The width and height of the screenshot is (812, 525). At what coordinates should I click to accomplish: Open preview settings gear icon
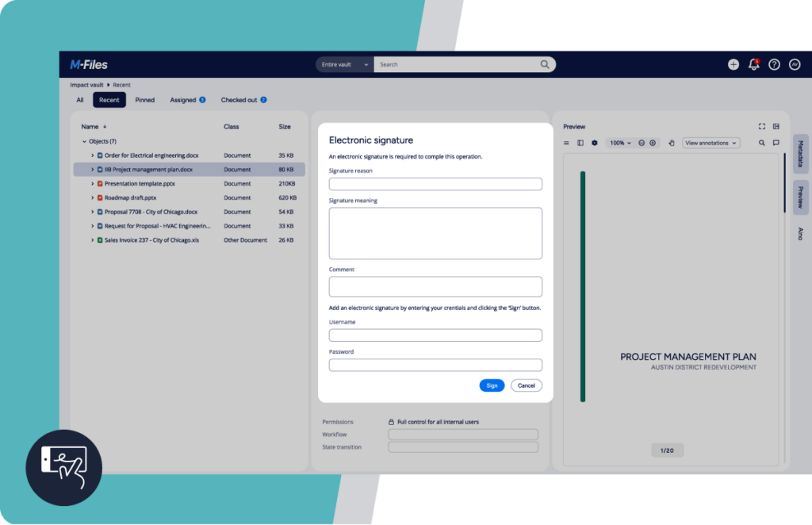pyautogui.click(x=595, y=143)
